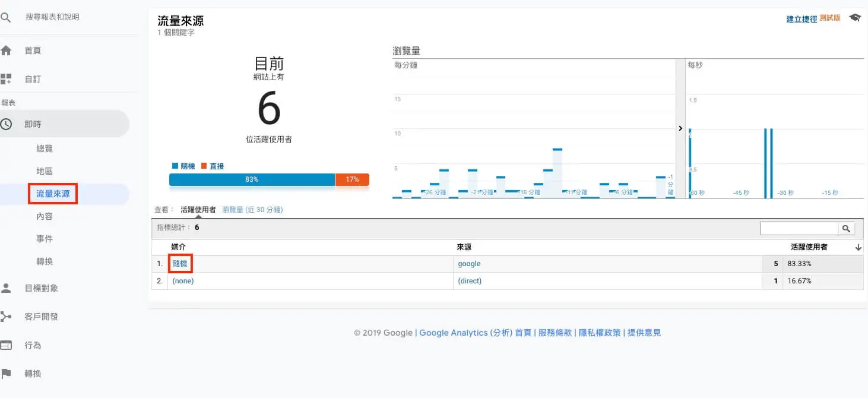Select 地區 under realtime reports
The width and height of the screenshot is (868, 398).
coord(45,171)
